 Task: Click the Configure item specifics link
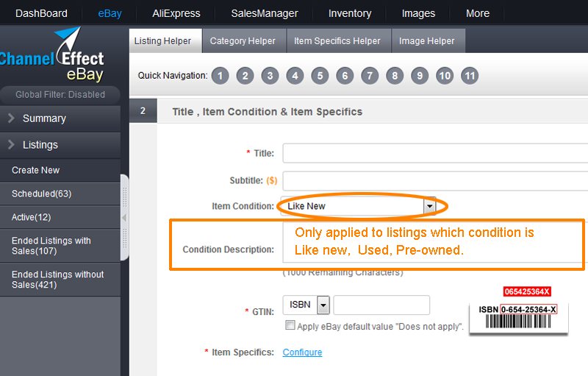[302, 352]
